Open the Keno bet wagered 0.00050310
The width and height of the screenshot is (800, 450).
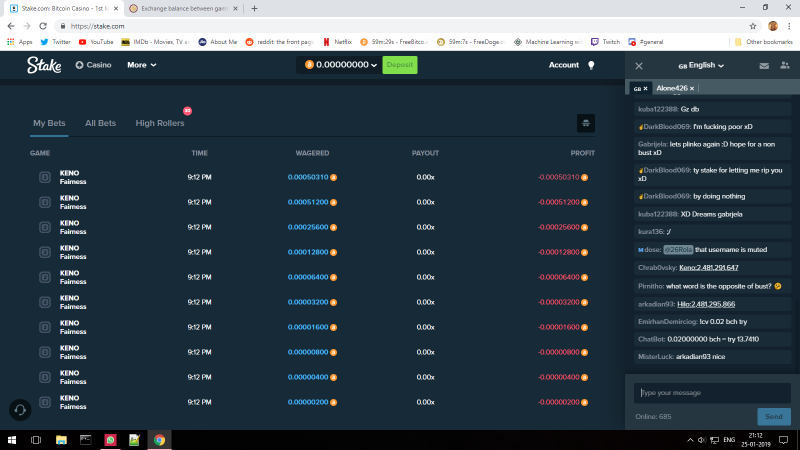312,177
